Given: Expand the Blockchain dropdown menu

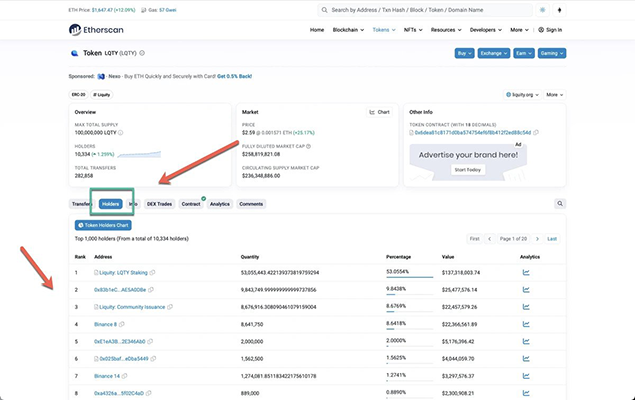Looking at the screenshot, I should pyautogui.click(x=348, y=30).
